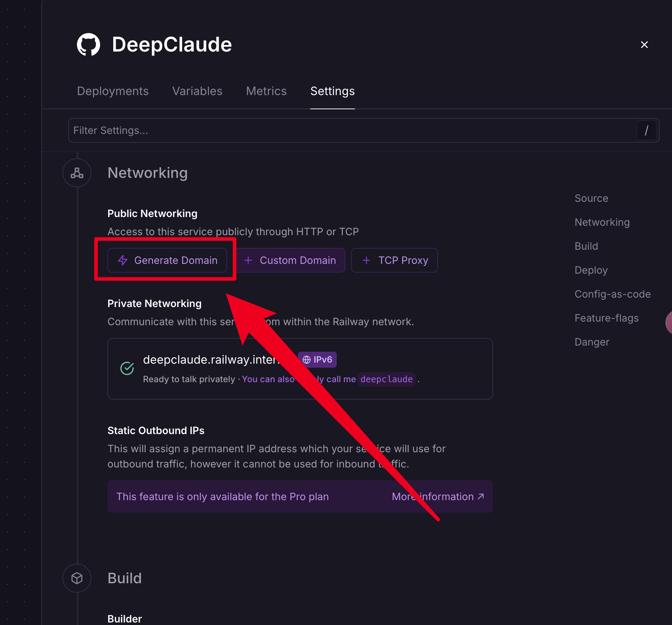672x625 pixels.
Task: Add a TCP Proxy
Action: point(394,260)
